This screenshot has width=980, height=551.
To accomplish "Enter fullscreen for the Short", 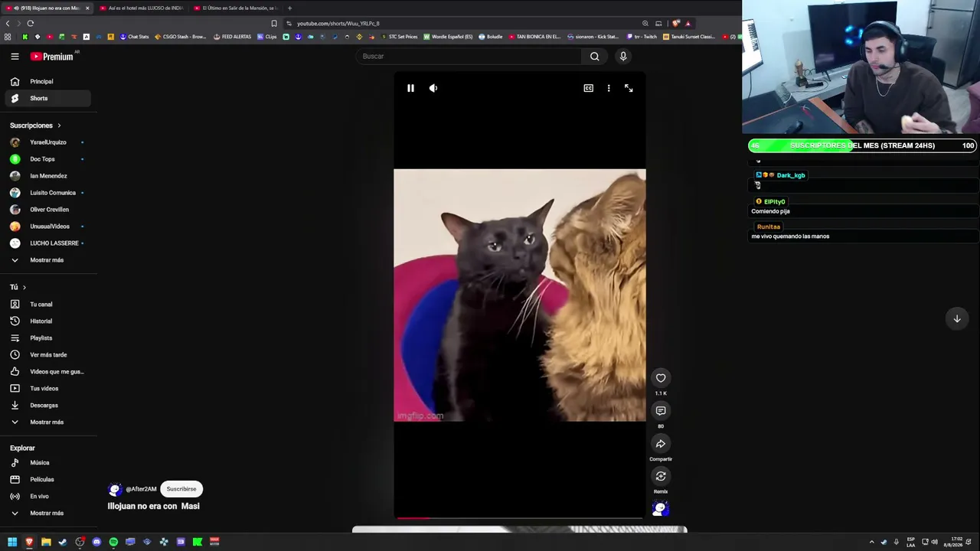I will coord(629,88).
